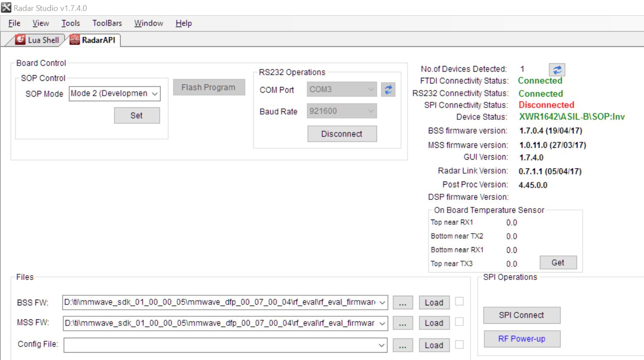This screenshot has width=644, height=360.
Task: Click GUI Version value '1.7.4.0'
Action: pos(532,157)
